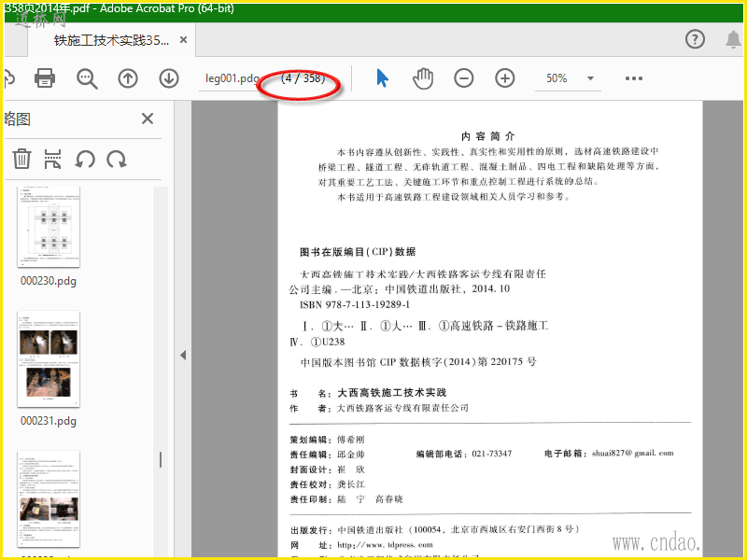Open the find text magnifier tool
The image size is (747, 560).
pos(87,78)
